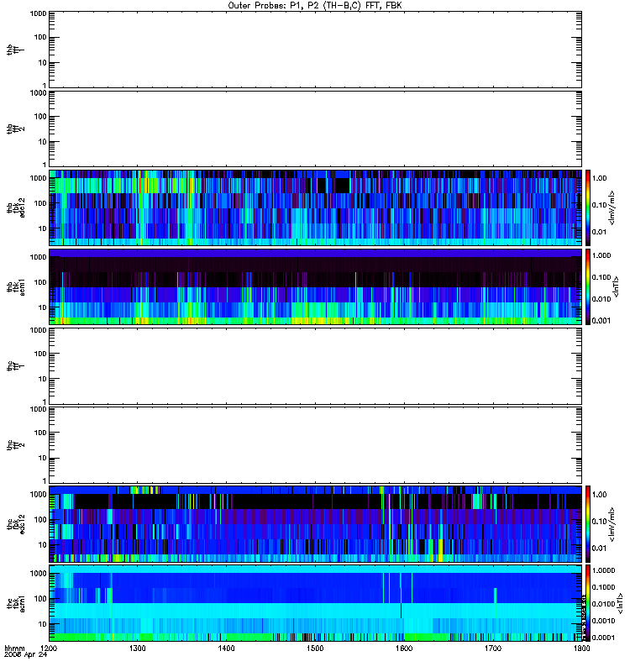Click the 1500 time axis label
Image resolution: width=630 pixels, height=672 pixels.
315,648
